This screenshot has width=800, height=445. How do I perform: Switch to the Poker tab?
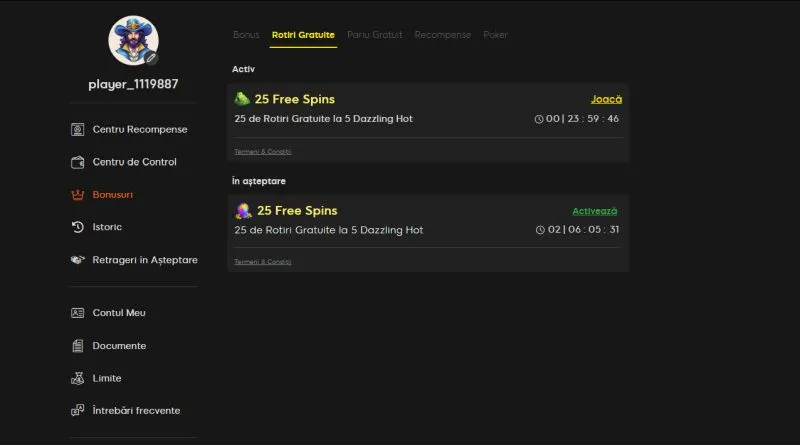point(495,35)
